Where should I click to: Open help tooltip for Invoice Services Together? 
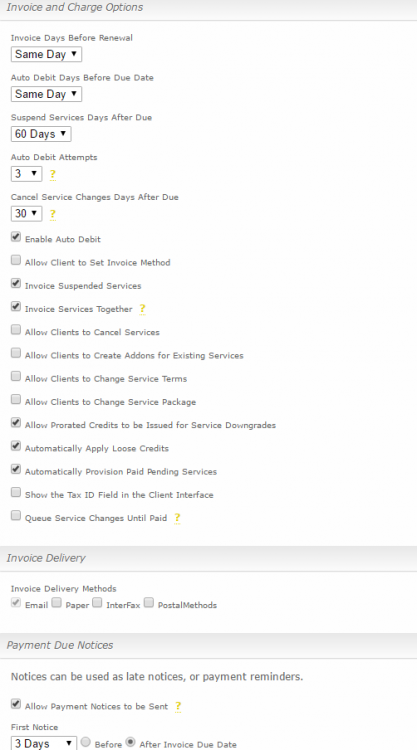(142, 309)
